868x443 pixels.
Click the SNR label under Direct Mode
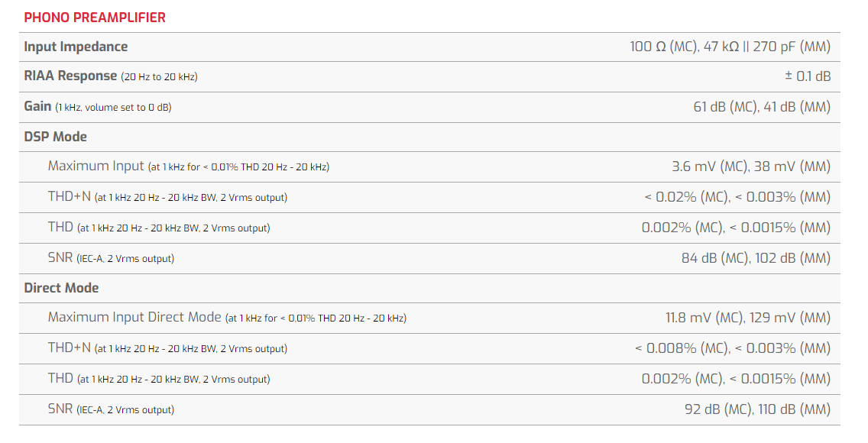pyautogui.click(x=60, y=409)
